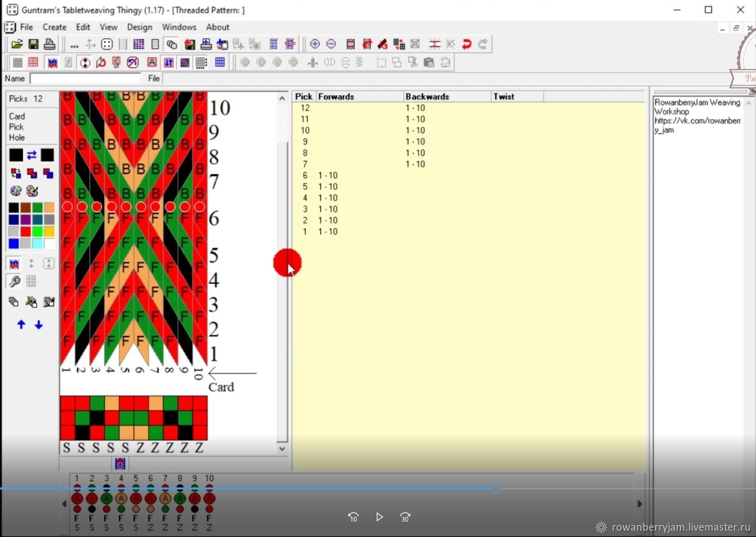Click the four-way move arrows toolbar icon
This screenshot has height=537, width=756.
click(x=90, y=44)
